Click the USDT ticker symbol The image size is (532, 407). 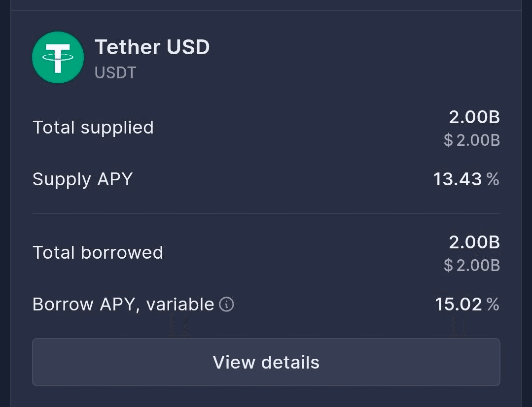(x=115, y=73)
